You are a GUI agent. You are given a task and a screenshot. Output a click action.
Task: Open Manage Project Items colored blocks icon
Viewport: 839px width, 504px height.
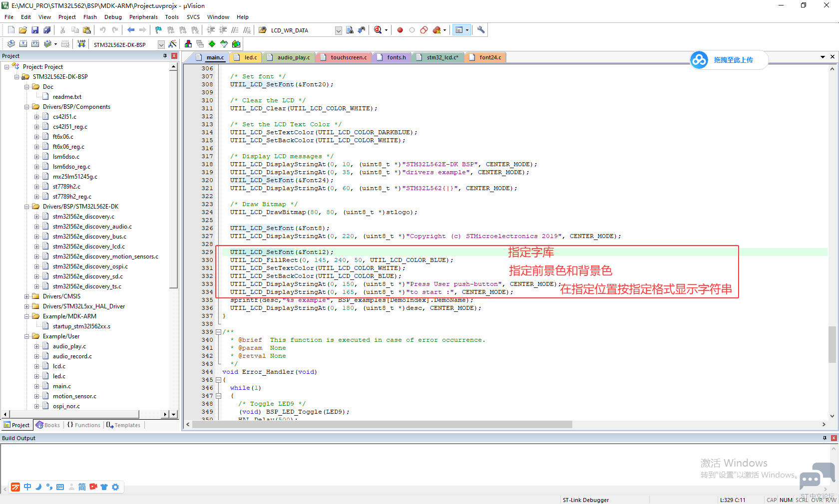point(188,44)
